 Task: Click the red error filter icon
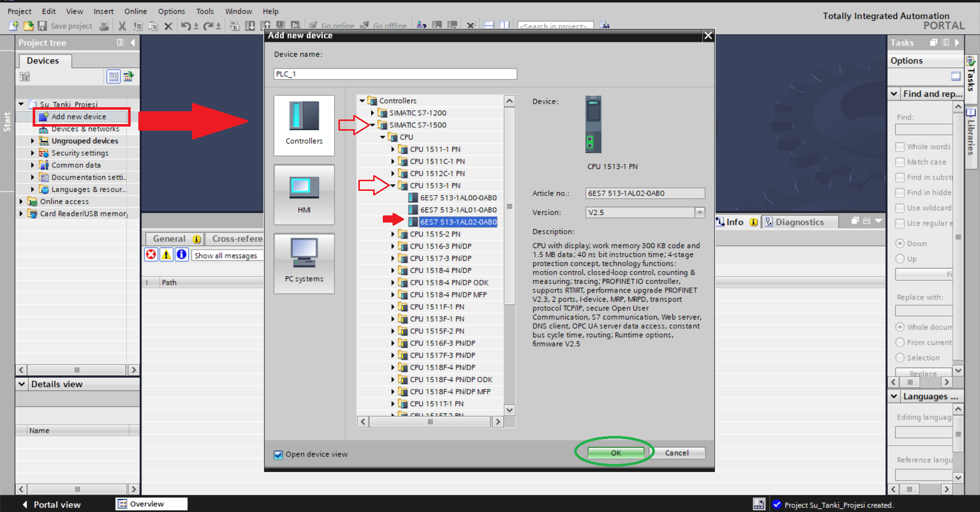pos(151,255)
